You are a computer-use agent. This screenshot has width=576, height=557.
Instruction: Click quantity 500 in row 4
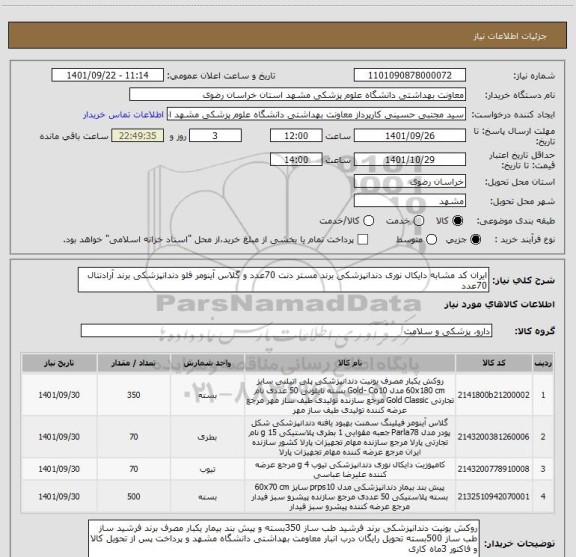pos(134,496)
